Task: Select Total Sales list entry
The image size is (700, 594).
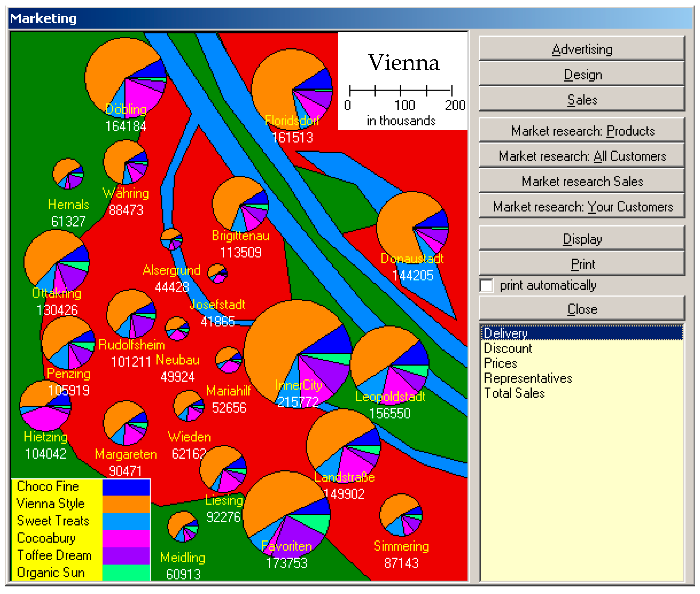Action: (514, 393)
